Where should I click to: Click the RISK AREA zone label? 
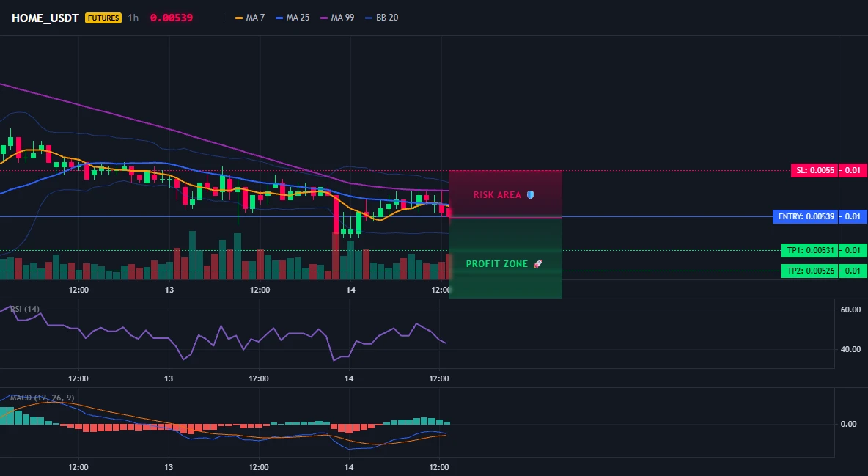[497, 195]
